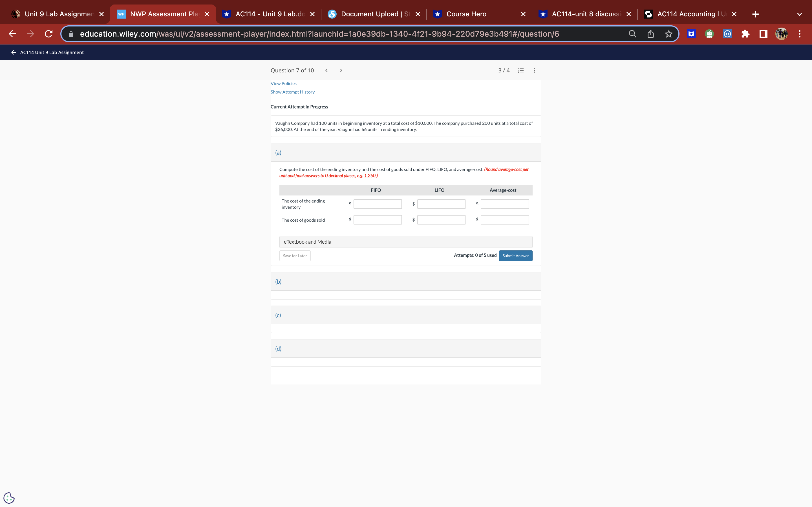812x507 pixels.
Task: Click the cookie preferences icon
Action: click(x=9, y=498)
